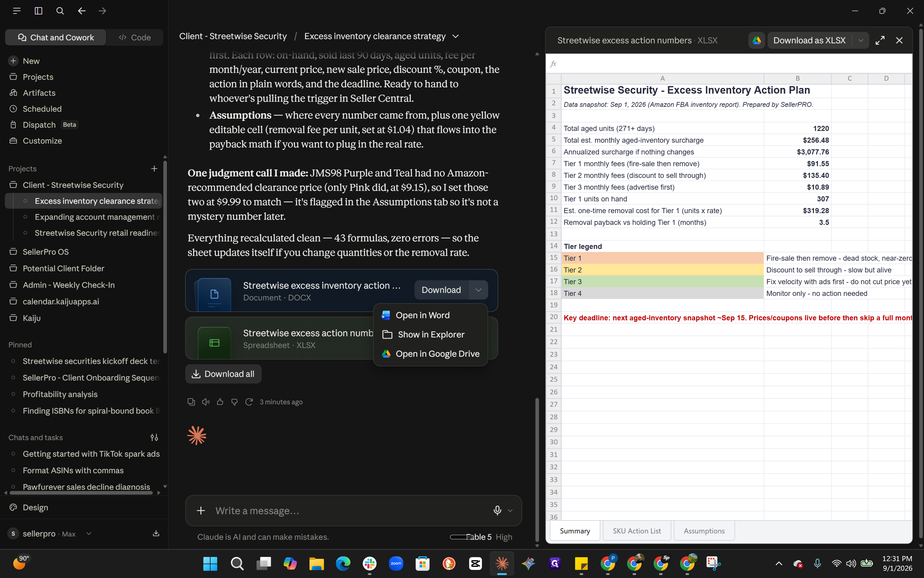The height and width of the screenshot is (578, 924).
Task: Click the Download button for the DOCX
Action: pos(441,290)
